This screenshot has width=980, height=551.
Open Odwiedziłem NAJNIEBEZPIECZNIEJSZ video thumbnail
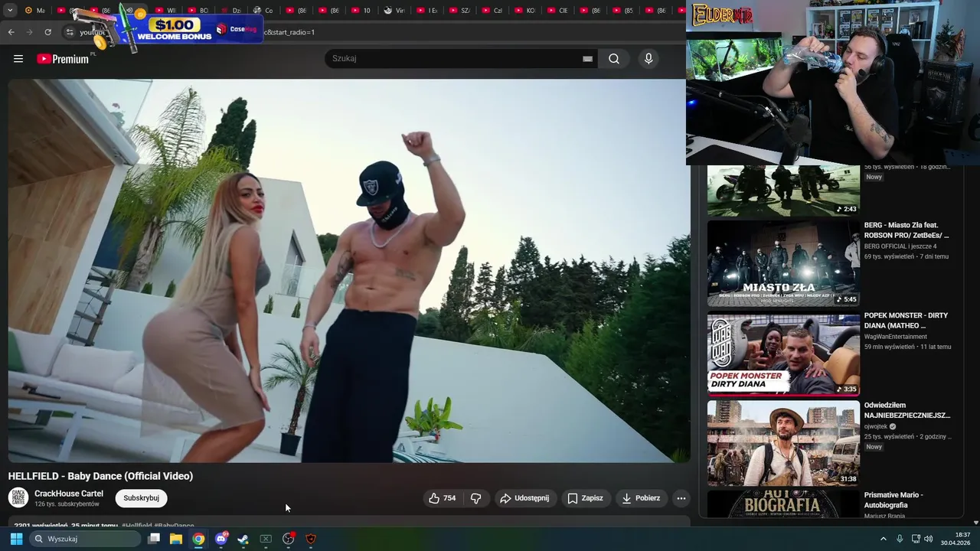(x=783, y=443)
